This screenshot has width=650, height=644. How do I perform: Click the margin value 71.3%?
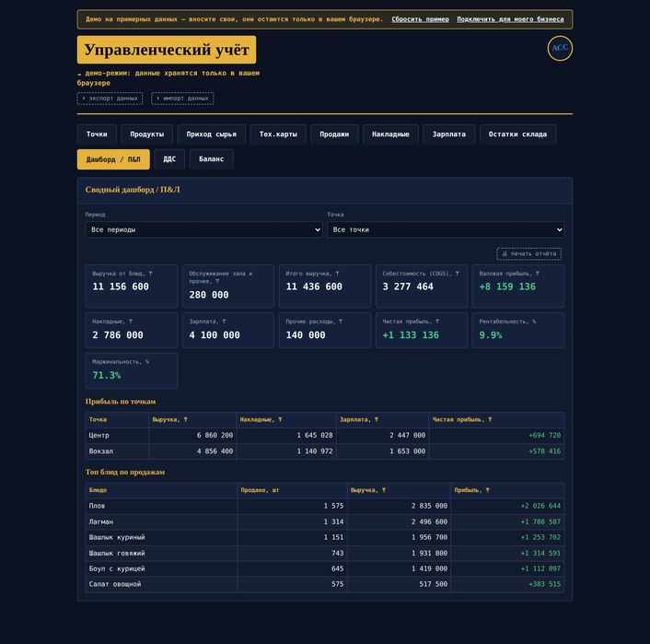coord(107,375)
